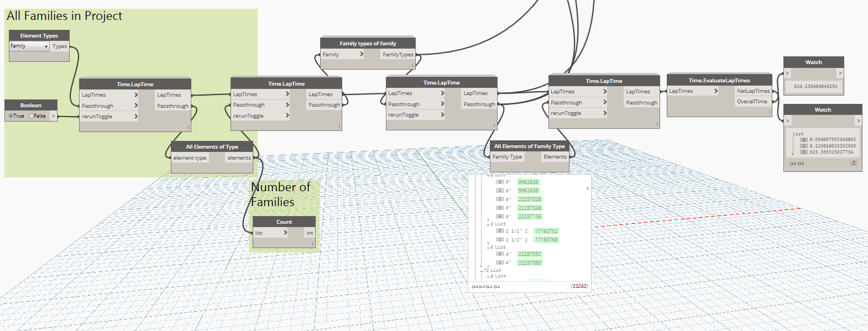
Task: Click the Count node 'list' input port
Action: pos(271,233)
